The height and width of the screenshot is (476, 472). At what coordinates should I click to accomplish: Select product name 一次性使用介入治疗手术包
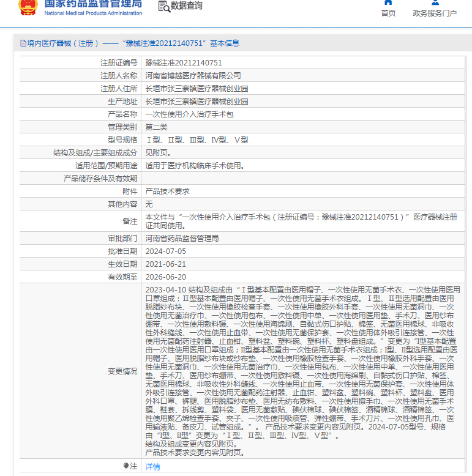(x=189, y=114)
